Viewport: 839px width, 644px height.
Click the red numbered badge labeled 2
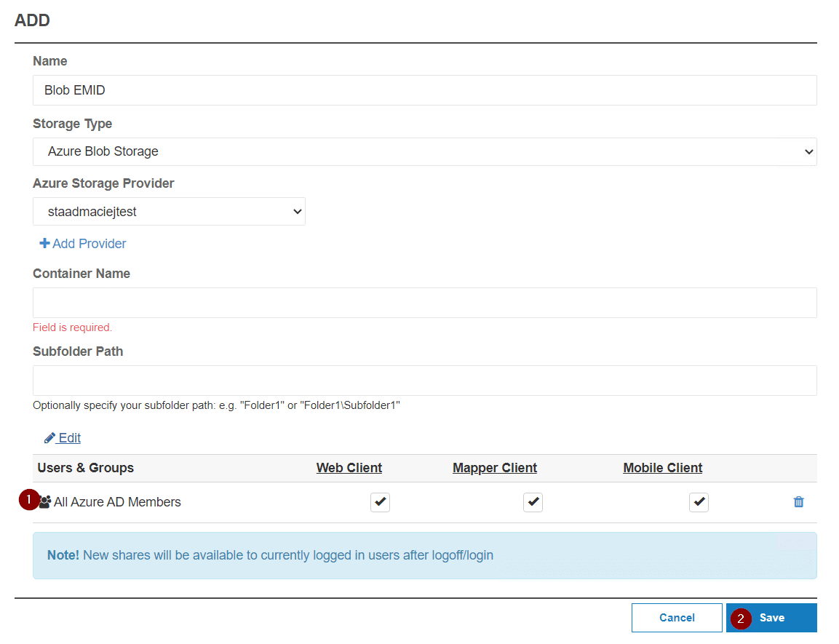(740, 618)
